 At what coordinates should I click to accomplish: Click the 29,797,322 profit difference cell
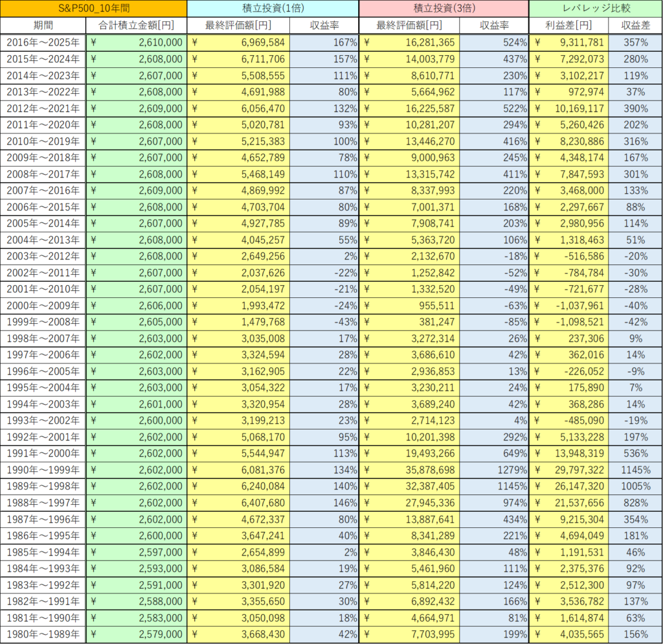[568, 470]
